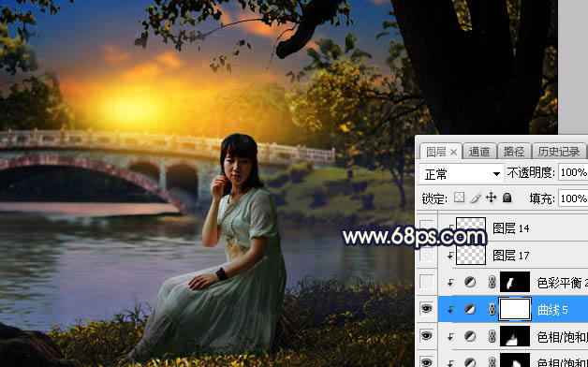Click adjustment icon on 色相/饱和度 layer
The height and width of the screenshot is (367, 588).
(470, 337)
